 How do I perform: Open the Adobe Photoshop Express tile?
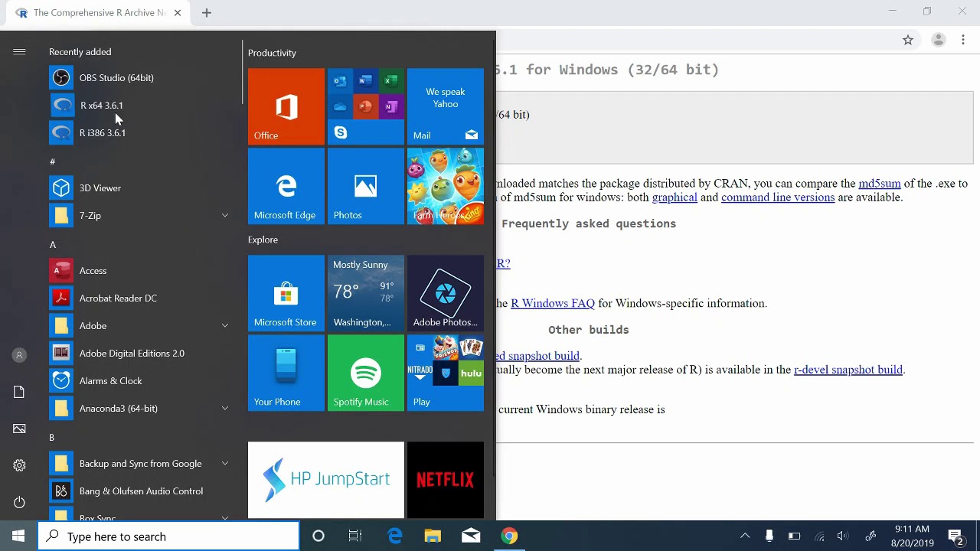click(446, 293)
